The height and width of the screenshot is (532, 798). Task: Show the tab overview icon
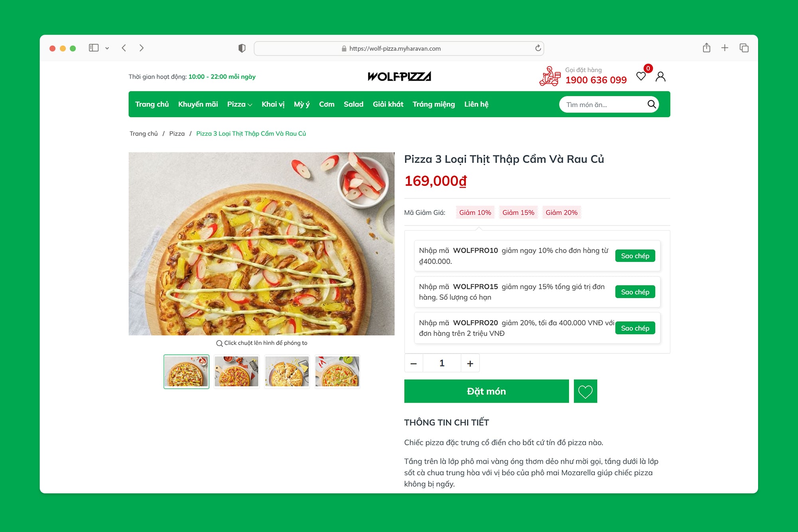(x=744, y=47)
